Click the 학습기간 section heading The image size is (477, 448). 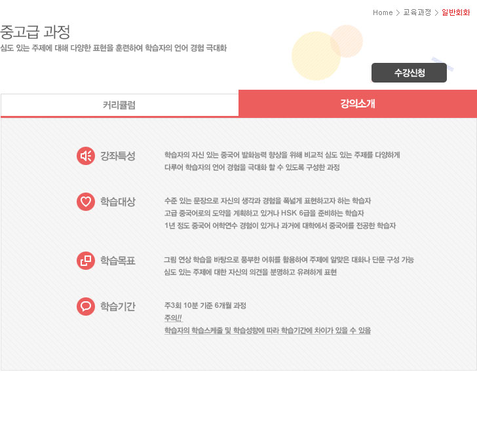[x=118, y=307]
